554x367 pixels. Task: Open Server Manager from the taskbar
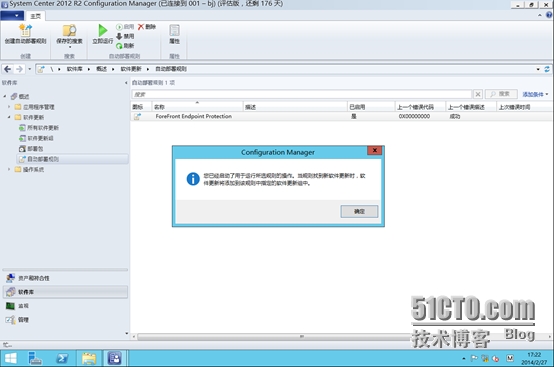35,359
